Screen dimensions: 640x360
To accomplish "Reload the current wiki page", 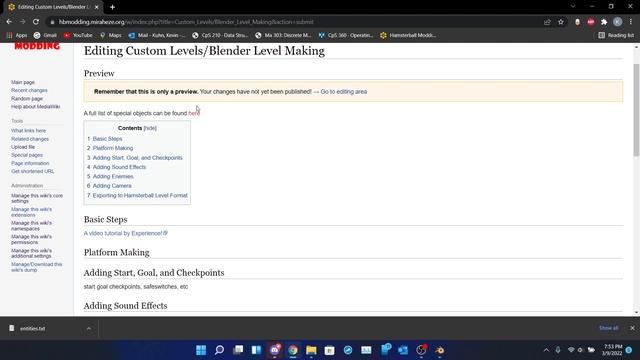I will pyautogui.click(x=36, y=22).
